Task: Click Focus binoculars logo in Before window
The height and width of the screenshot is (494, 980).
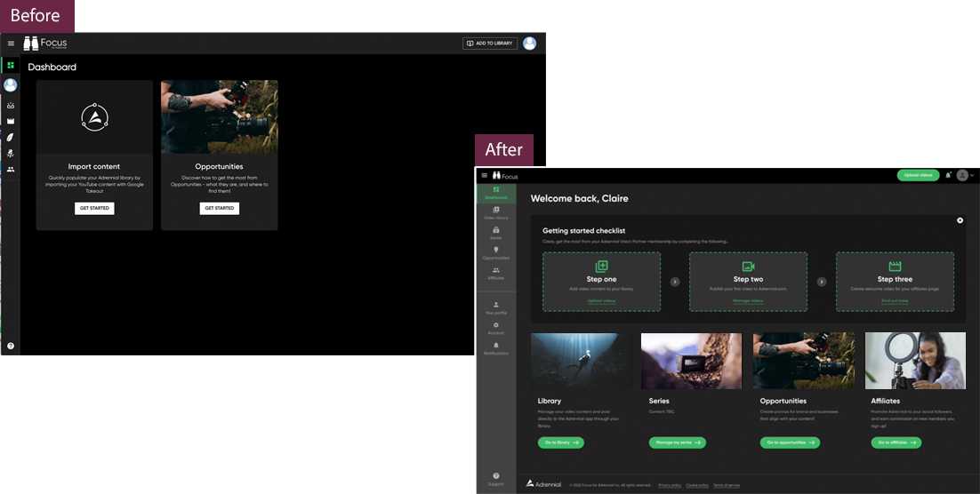Action: pyautogui.click(x=45, y=44)
